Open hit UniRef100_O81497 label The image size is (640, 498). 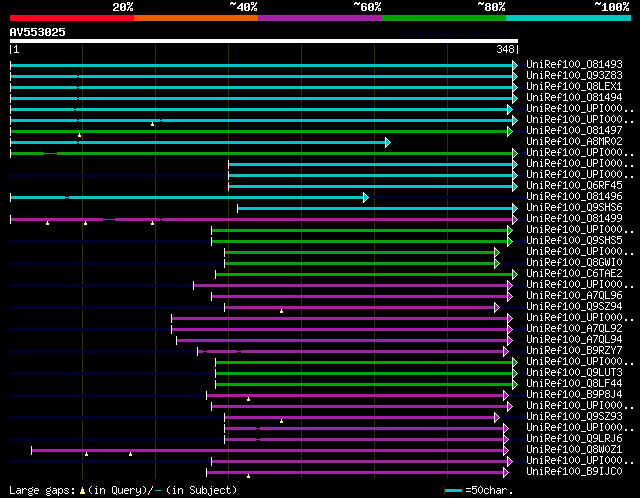(574, 131)
